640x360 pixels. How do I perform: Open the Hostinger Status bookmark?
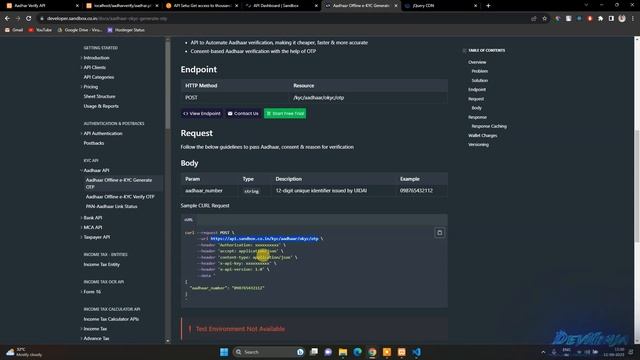pos(126,30)
